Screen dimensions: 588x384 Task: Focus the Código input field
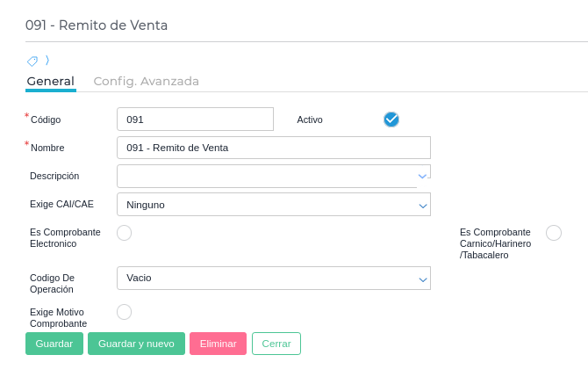point(195,120)
